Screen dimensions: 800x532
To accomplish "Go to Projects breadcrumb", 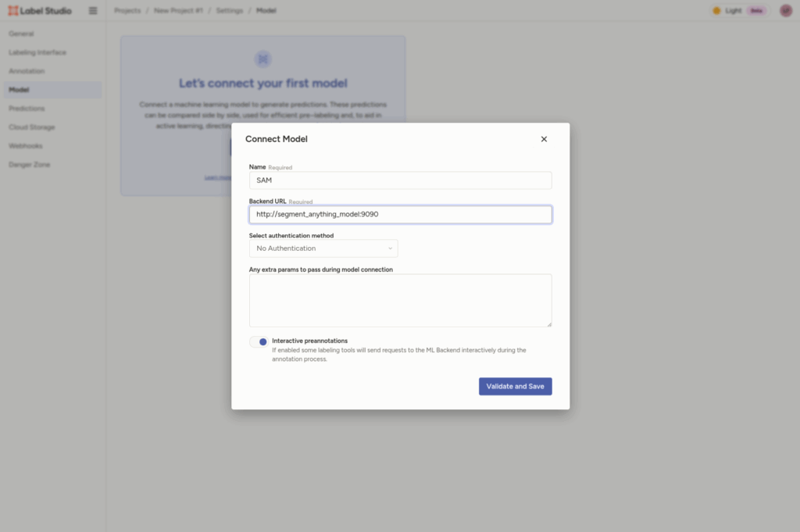I will pyautogui.click(x=127, y=10).
